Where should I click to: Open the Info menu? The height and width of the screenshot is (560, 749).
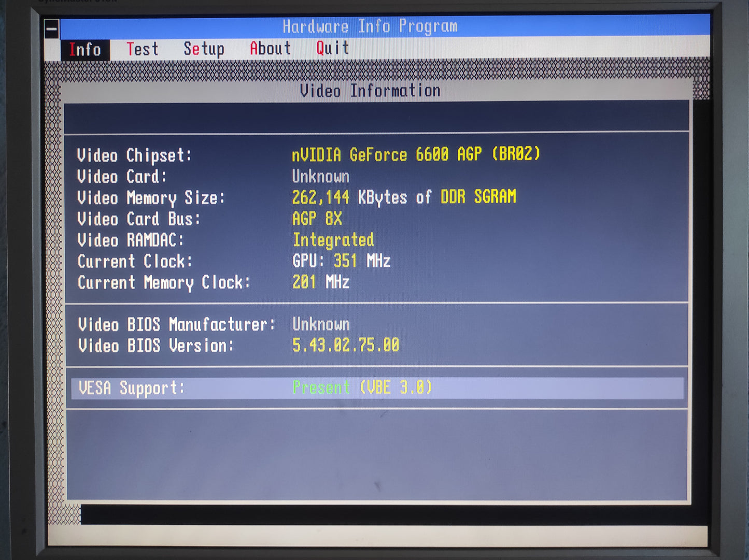click(x=85, y=49)
